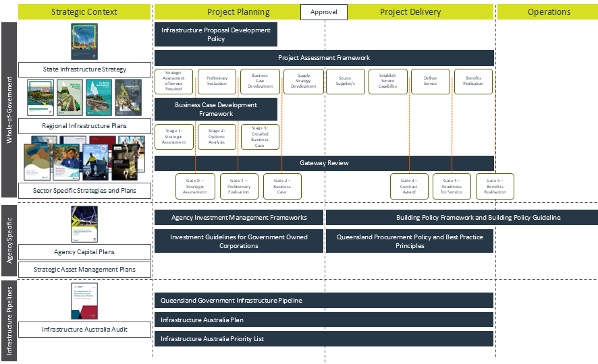
Task: Select Gate 4 – Readiness for Service box
Action: 452,187
